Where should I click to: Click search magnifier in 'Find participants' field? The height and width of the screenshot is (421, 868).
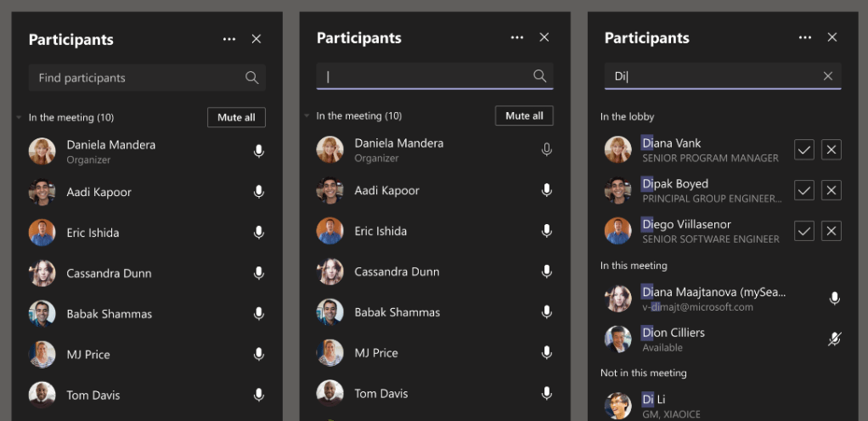click(x=251, y=78)
